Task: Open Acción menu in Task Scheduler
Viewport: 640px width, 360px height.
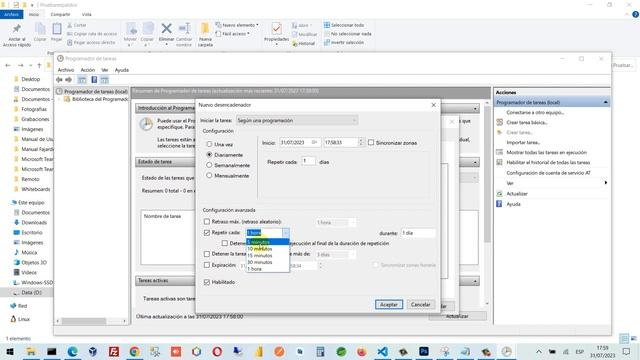Action: point(88,70)
